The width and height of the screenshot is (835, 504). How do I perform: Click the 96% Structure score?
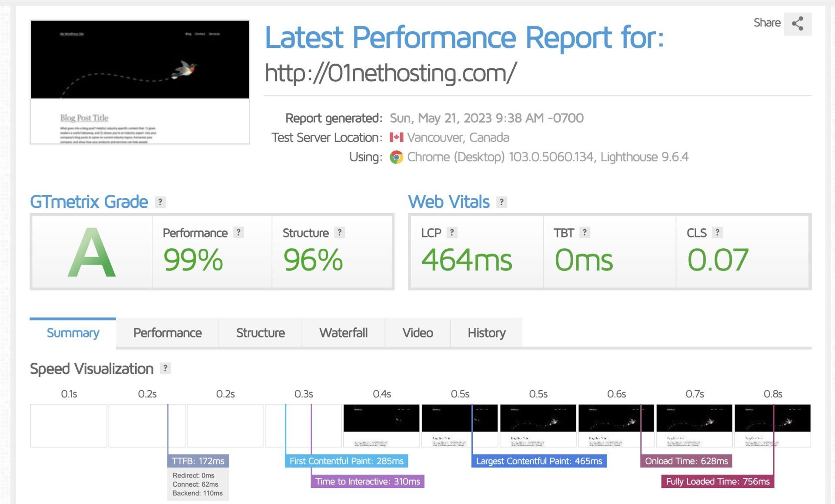(x=313, y=260)
